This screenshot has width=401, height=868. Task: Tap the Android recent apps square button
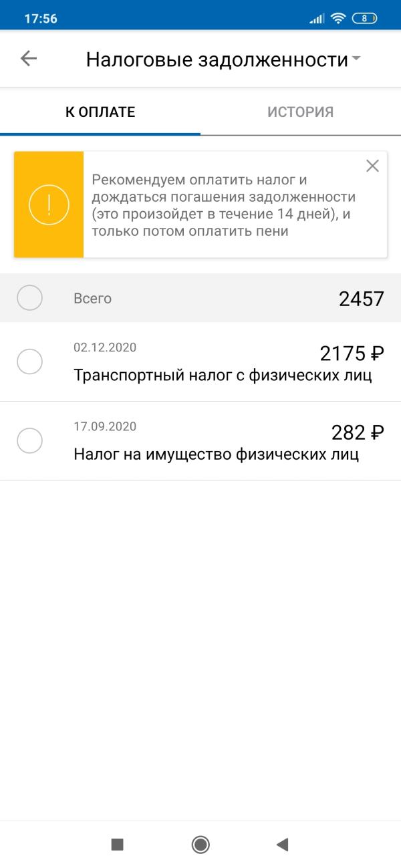[118, 845]
